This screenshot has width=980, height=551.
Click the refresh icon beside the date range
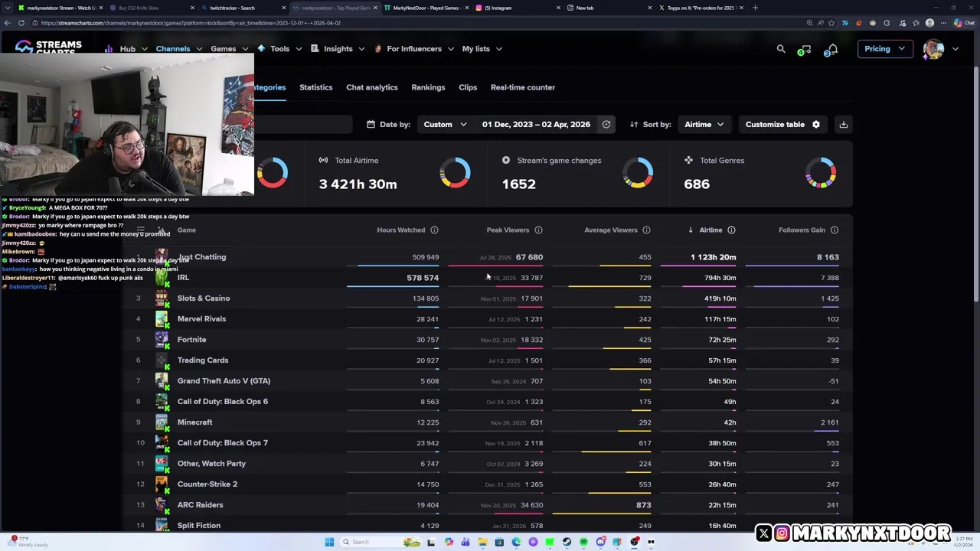pos(606,124)
